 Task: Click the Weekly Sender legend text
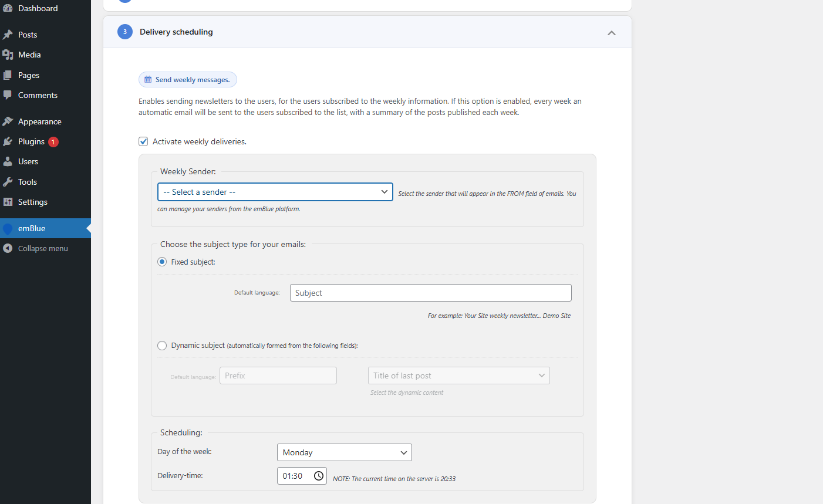click(x=188, y=171)
